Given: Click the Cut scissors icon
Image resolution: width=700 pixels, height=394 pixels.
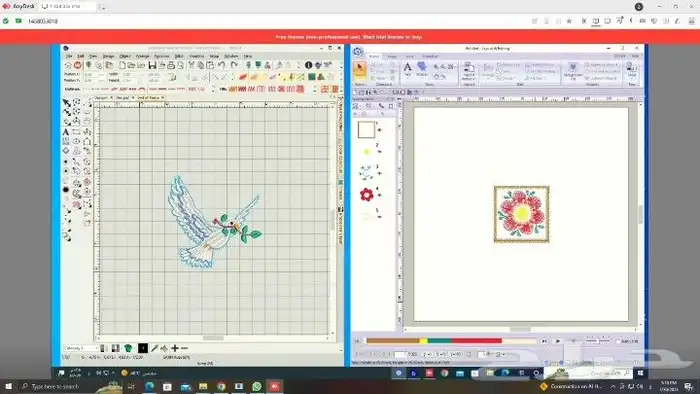Looking at the screenshot, I should pos(192,65).
